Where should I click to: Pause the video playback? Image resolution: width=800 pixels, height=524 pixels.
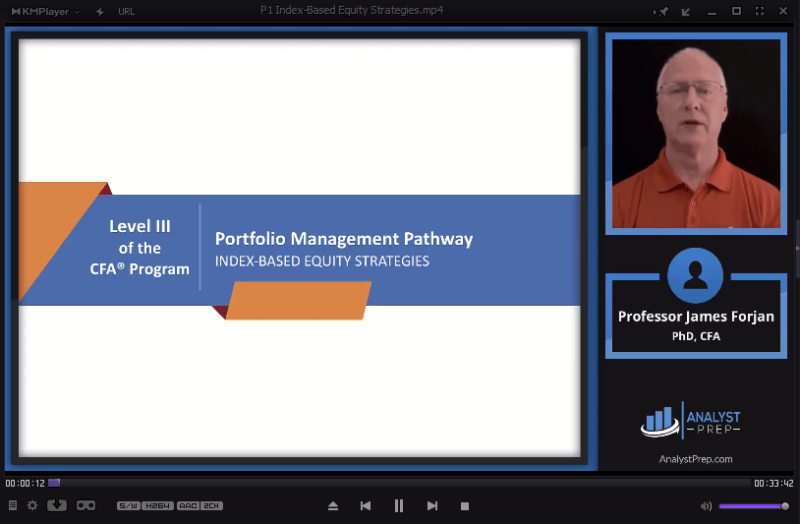point(399,506)
